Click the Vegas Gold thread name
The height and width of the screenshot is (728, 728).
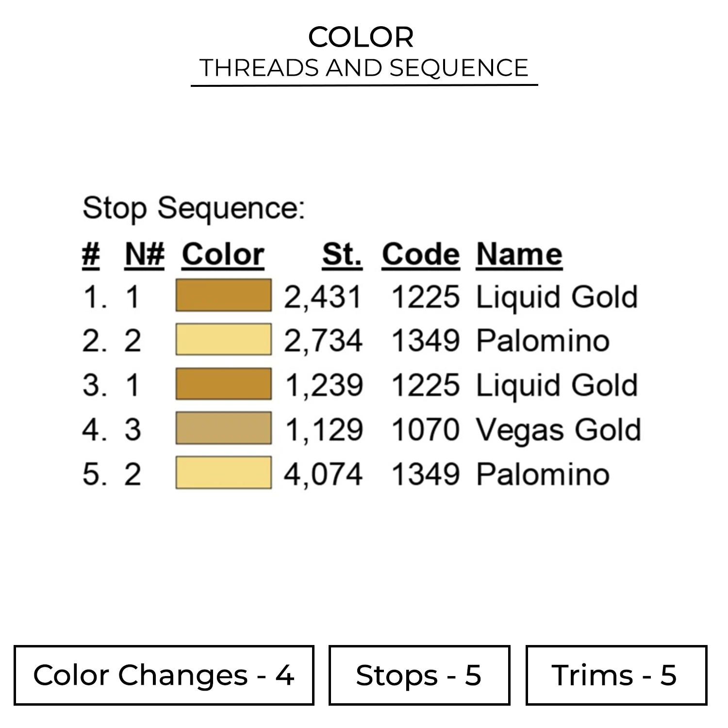tap(558, 430)
